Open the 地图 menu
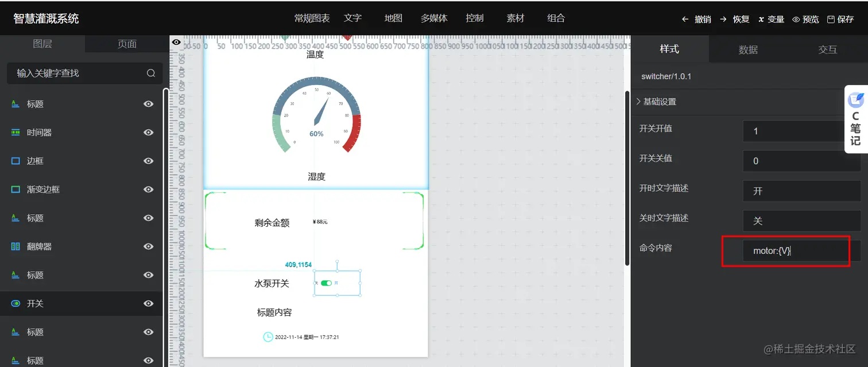This screenshot has width=868, height=367. (x=393, y=18)
